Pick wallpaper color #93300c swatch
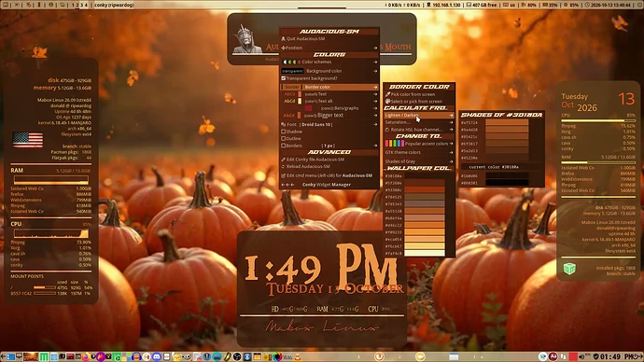This screenshot has height=362, width=644. click(425, 190)
